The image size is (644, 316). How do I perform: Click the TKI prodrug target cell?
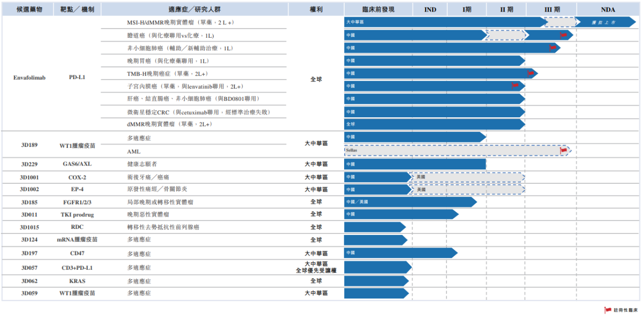(77, 214)
